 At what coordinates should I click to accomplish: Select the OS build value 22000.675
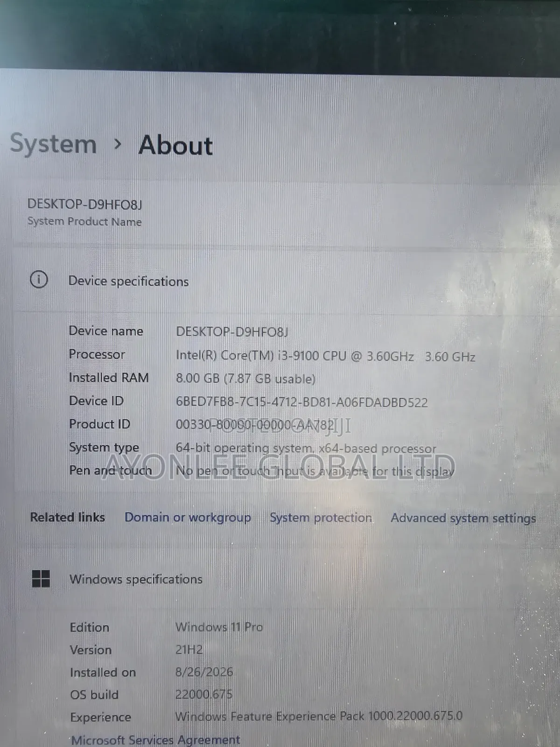click(203, 694)
